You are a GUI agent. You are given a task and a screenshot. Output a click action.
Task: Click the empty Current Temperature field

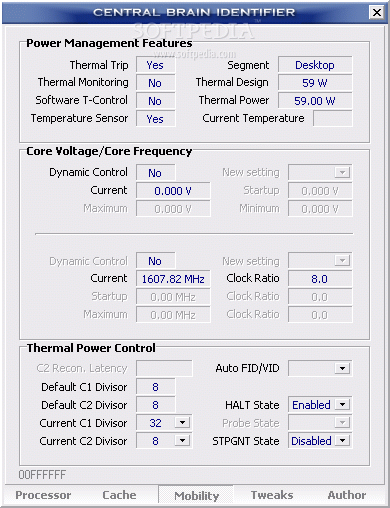point(332,119)
